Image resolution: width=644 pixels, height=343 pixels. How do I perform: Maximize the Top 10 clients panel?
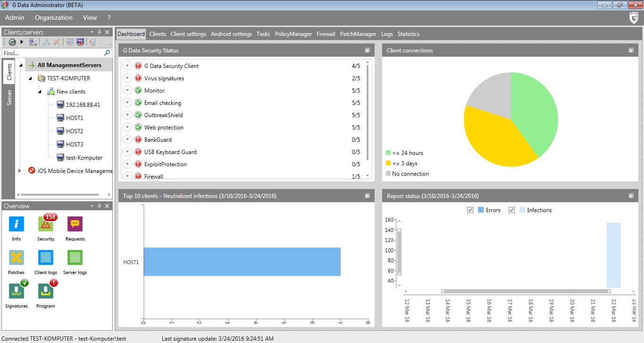[368, 196]
